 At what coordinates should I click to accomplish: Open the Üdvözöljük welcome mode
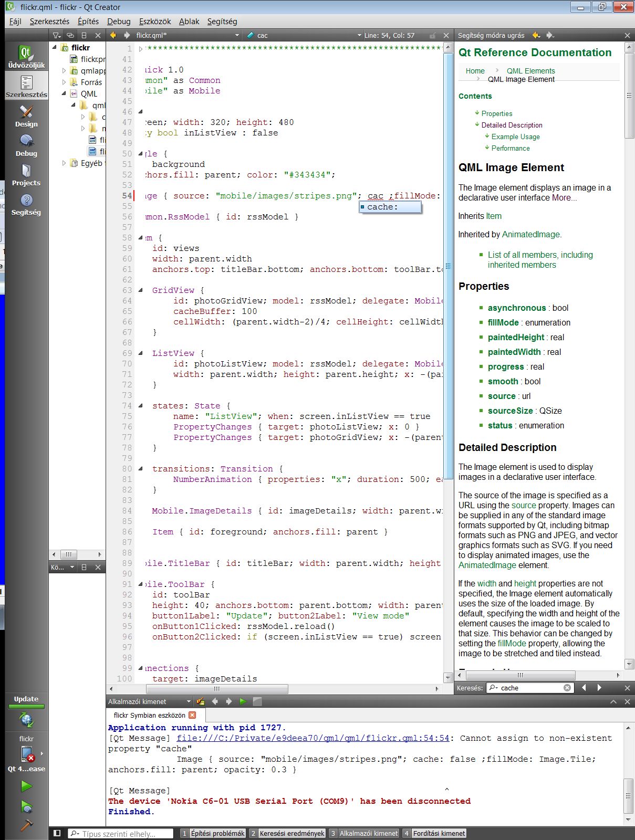click(26, 57)
